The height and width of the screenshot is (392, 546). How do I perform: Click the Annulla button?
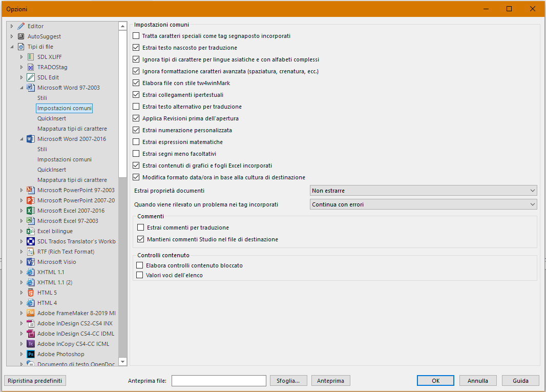478,381
